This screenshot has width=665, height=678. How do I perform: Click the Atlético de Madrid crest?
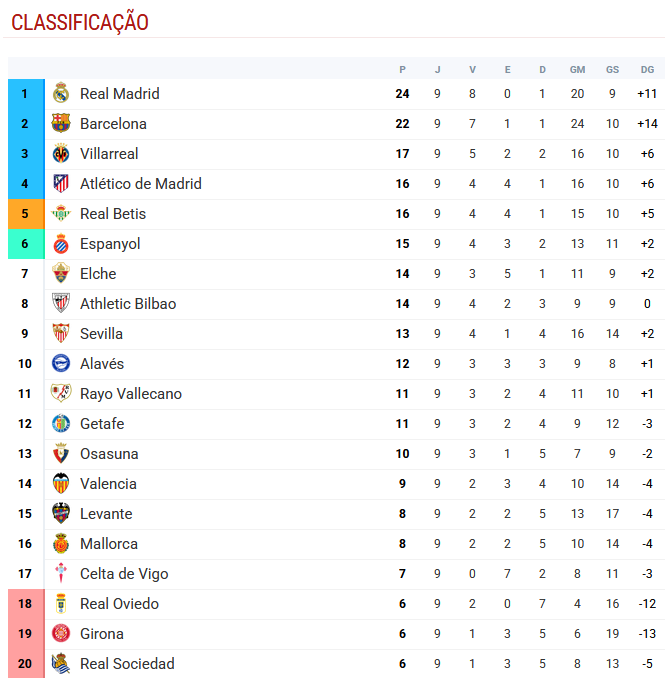(x=61, y=184)
